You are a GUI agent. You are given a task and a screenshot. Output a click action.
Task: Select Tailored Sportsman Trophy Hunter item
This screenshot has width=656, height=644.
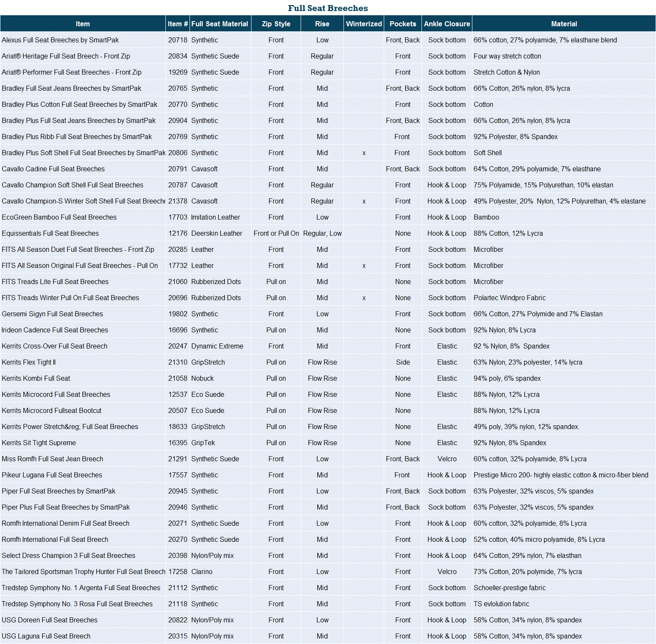coord(84,572)
